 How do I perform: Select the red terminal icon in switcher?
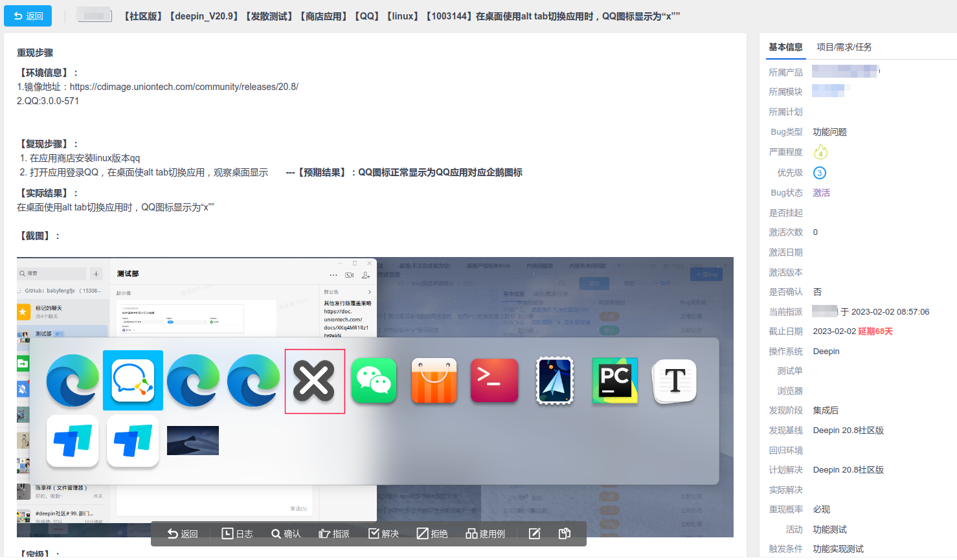(494, 381)
